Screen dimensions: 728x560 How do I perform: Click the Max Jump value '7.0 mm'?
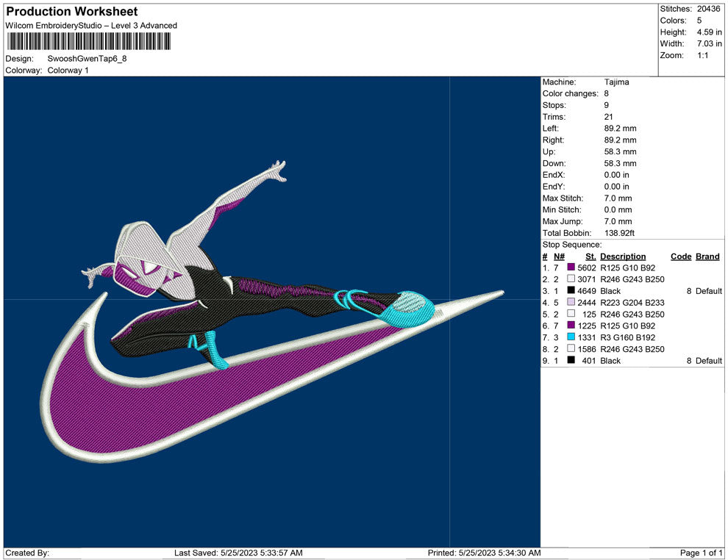pyautogui.click(x=618, y=221)
